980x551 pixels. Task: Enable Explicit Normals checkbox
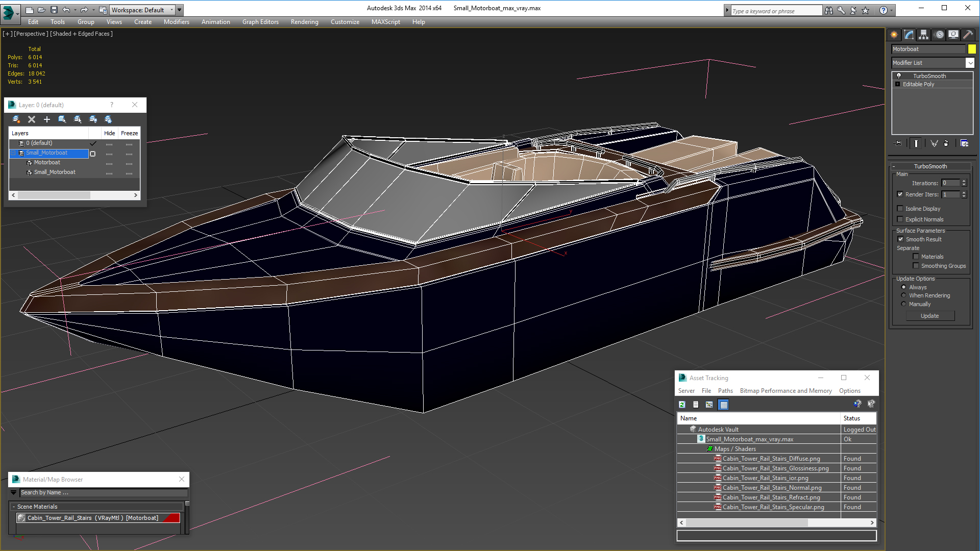point(900,219)
